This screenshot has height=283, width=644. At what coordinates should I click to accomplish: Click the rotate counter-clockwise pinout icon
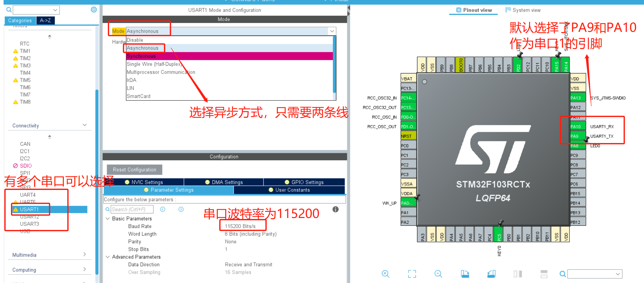[x=491, y=274]
